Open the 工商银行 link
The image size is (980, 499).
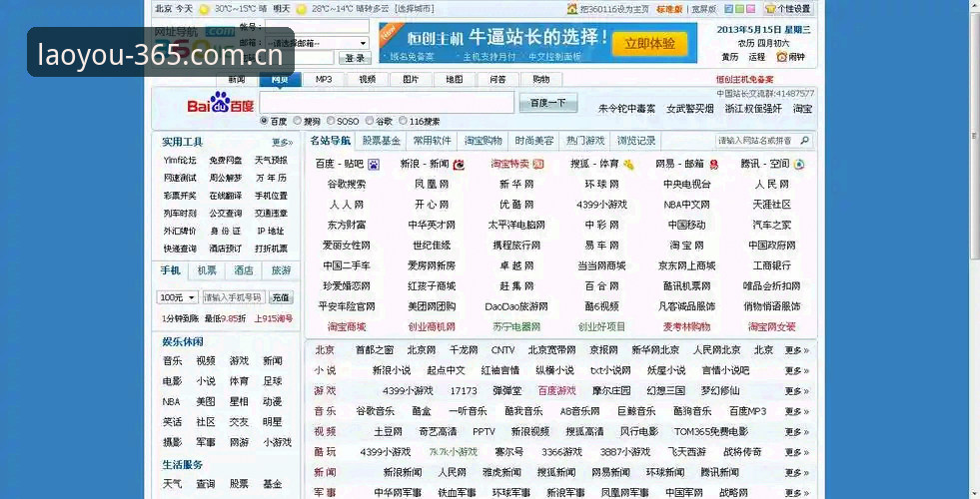coord(771,265)
